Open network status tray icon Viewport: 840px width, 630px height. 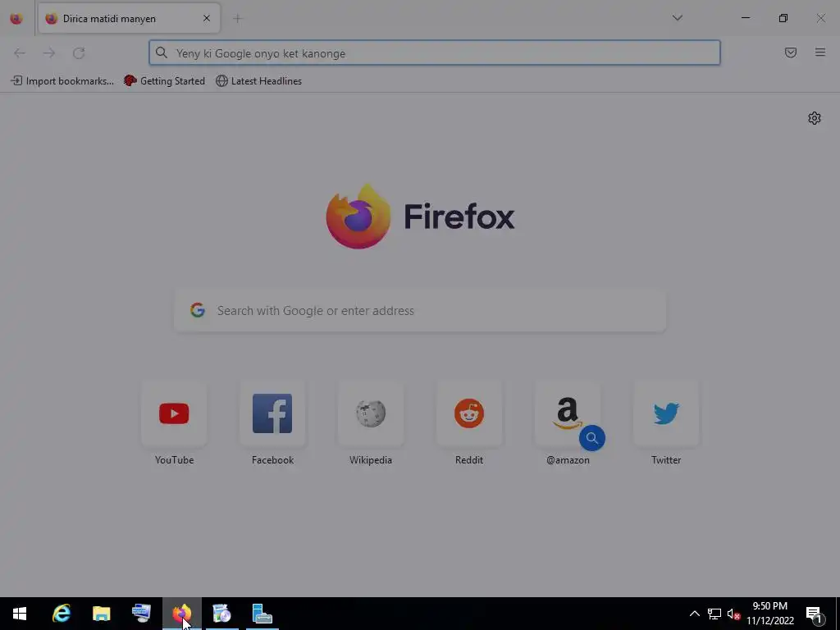[714, 614]
